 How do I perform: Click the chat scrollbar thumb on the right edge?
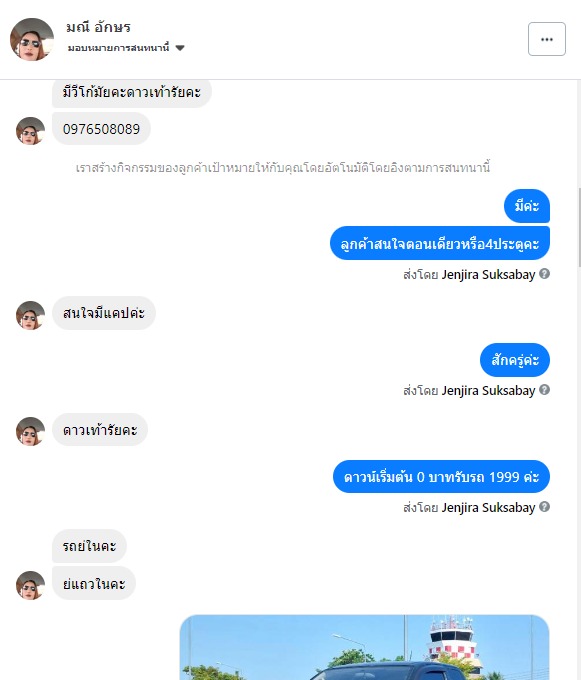[579, 228]
